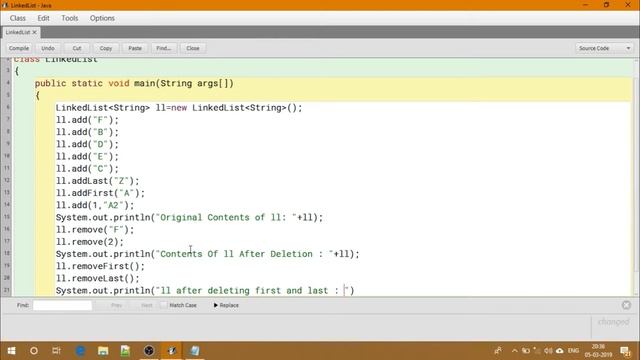640x360 pixels.
Task: Click the ll.remove(2); line
Action: (90, 242)
